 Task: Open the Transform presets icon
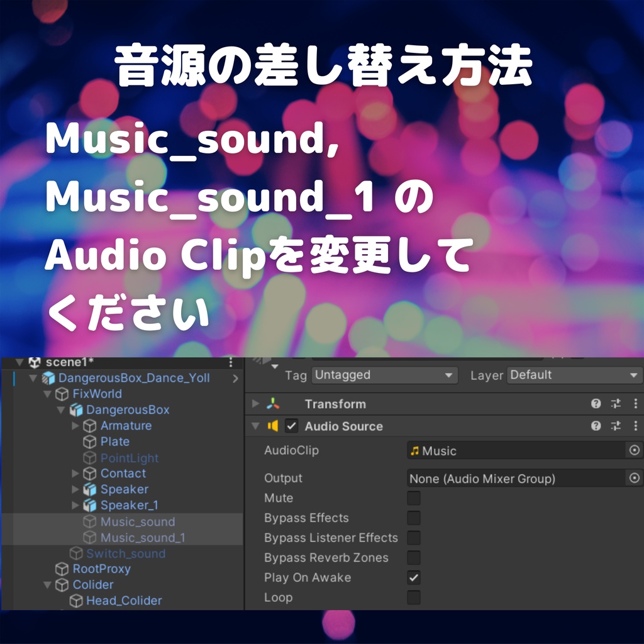pyautogui.click(x=615, y=404)
